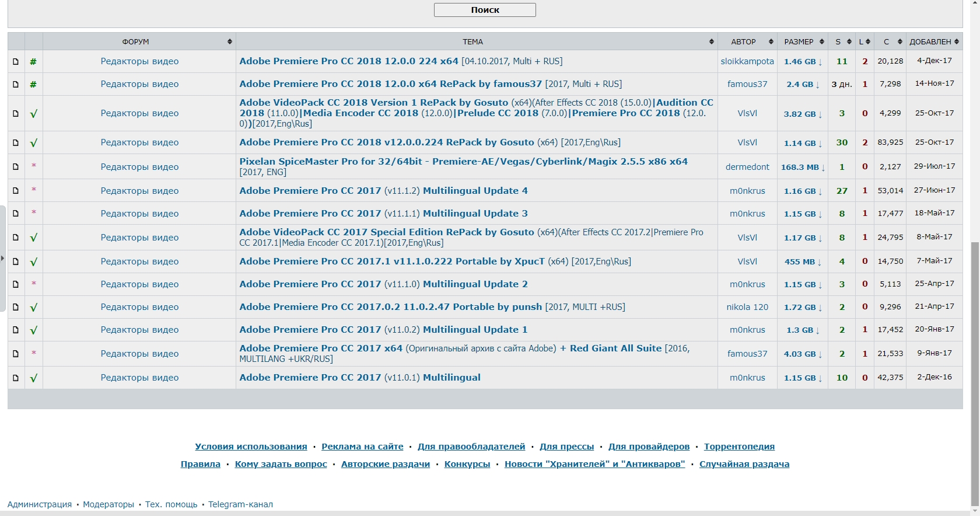Open Для прессы footer link
Viewport: 980px width, 516px height.
point(566,447)
